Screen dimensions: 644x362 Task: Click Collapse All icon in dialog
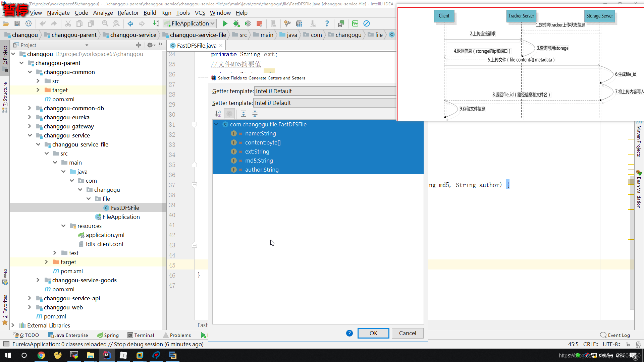pos(255,114)
